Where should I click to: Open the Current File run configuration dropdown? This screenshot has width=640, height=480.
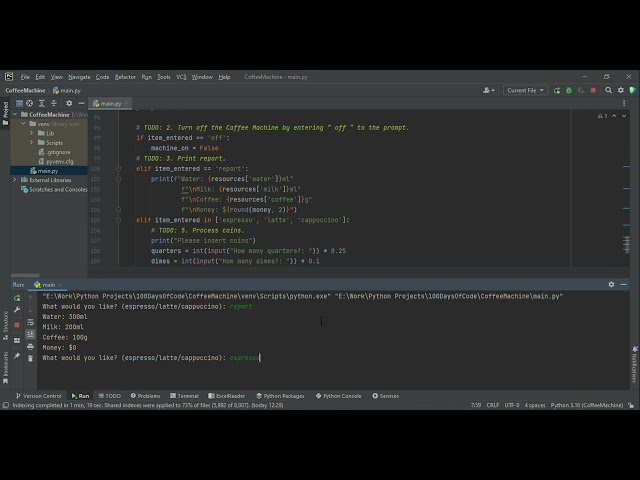(x=525, y=90)
